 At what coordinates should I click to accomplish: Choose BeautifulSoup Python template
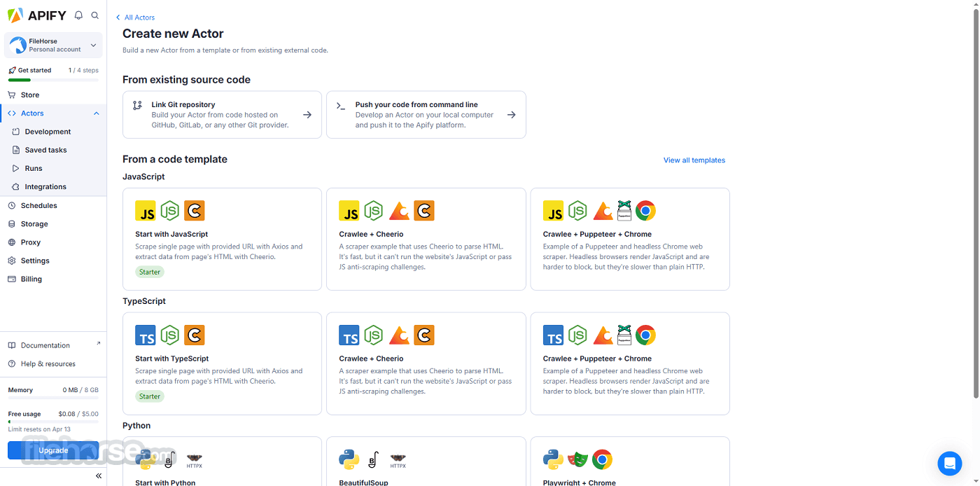click(426, 461)
